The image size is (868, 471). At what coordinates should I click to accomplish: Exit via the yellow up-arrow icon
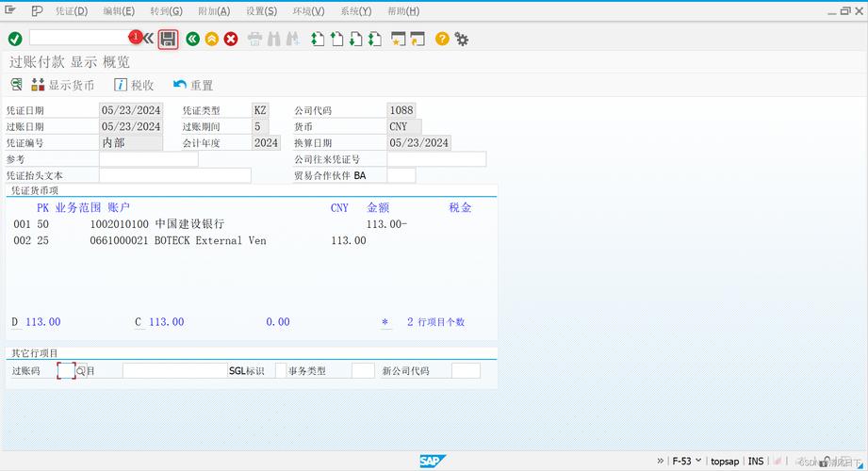tap(211, 39)
